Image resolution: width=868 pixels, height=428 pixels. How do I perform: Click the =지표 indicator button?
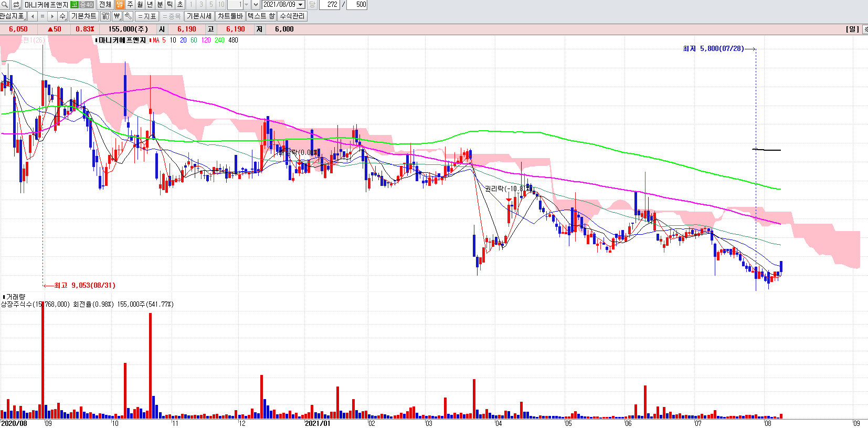[x=147, y=16]
